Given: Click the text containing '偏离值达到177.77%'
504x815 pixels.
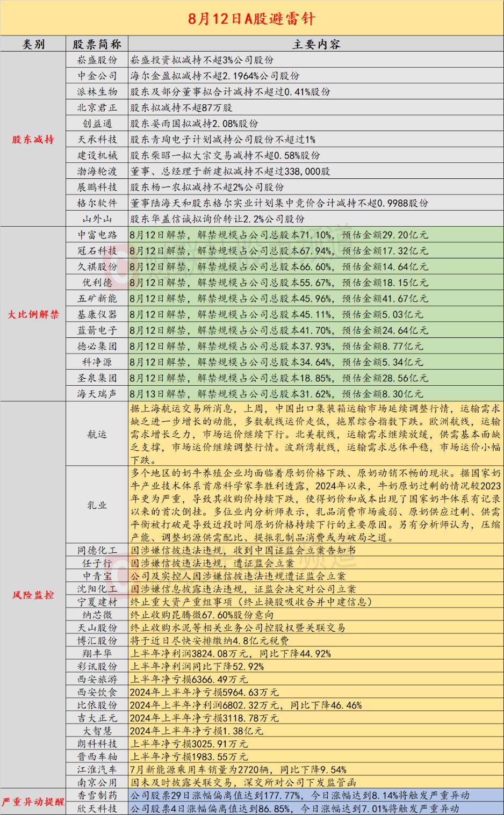Looking at the screenshot, I should tap(300, 795).
